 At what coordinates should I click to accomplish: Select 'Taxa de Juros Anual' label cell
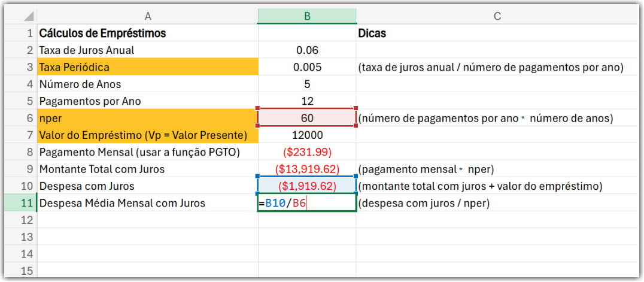click(x=147, y=50)
